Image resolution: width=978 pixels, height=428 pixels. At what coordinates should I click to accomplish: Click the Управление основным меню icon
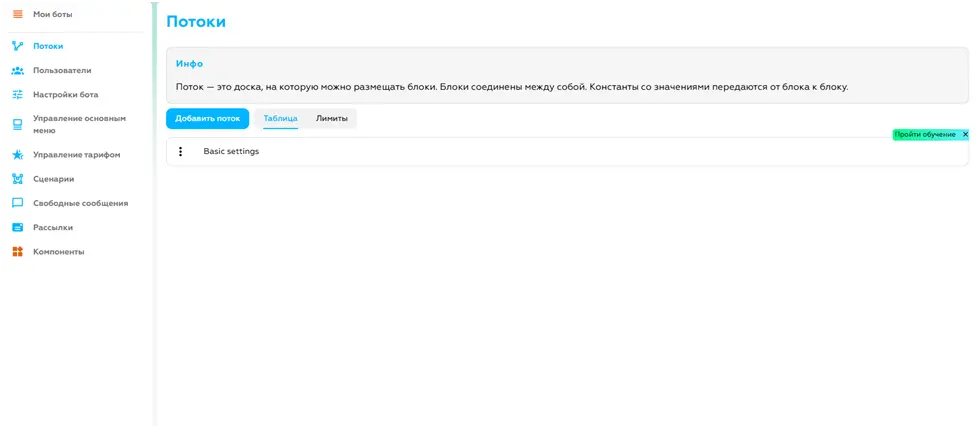point(17,124)
